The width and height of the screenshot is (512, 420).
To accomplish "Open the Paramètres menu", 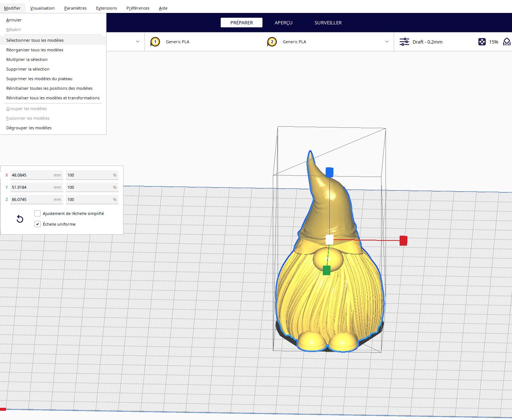I will pyautogui.click(x=75, y=8).
